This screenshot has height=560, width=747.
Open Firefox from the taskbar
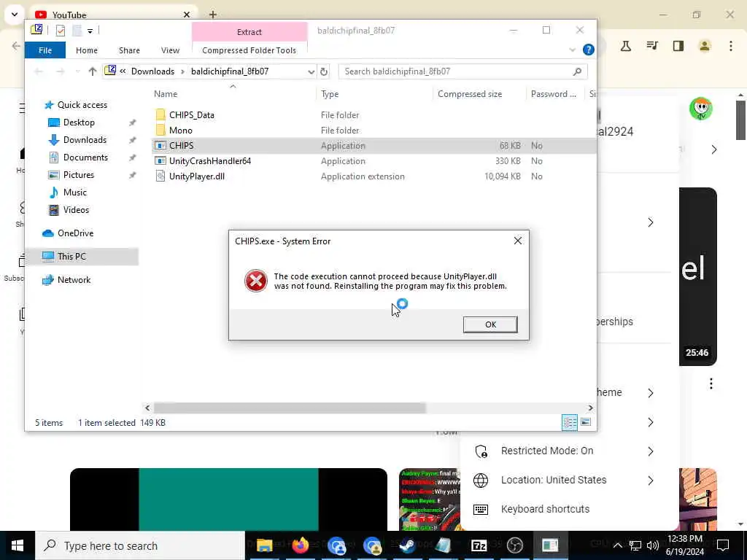click(x=300, y=545)
